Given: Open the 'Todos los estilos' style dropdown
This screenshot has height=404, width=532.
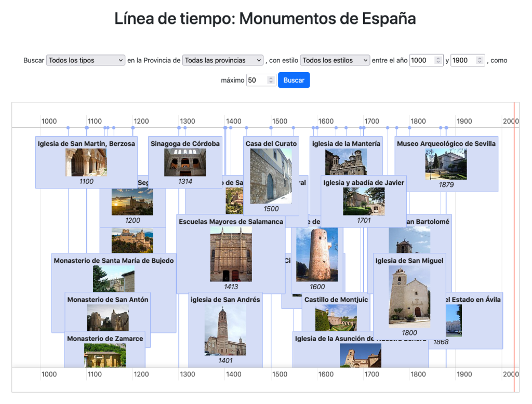Looking at the screenshot, I should [x=335, y=60].
